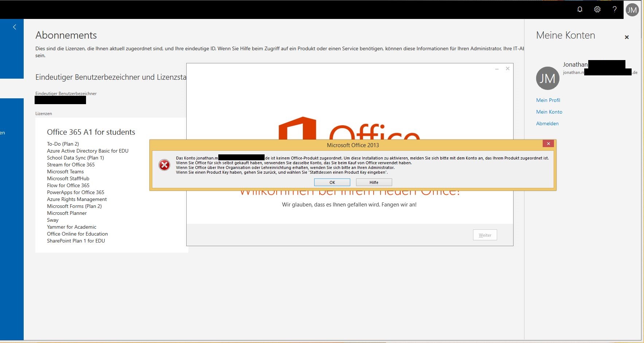Screen dimensions: 644x343
Task: Select the Abonnements page heading
Action: pos(66,35)
